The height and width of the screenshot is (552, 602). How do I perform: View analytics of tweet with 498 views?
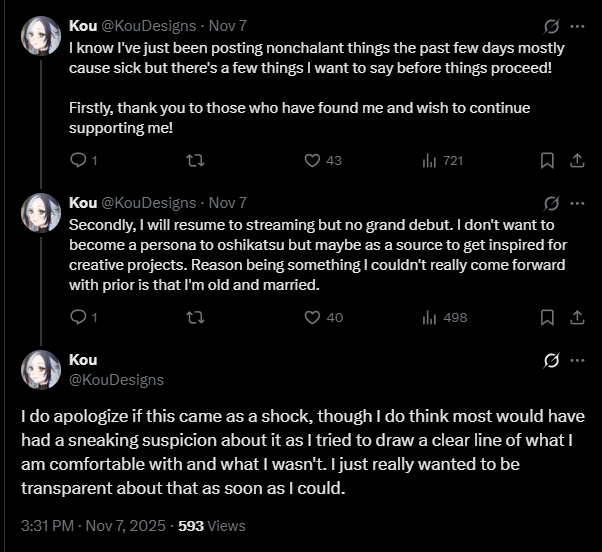[x=430, y=317]
